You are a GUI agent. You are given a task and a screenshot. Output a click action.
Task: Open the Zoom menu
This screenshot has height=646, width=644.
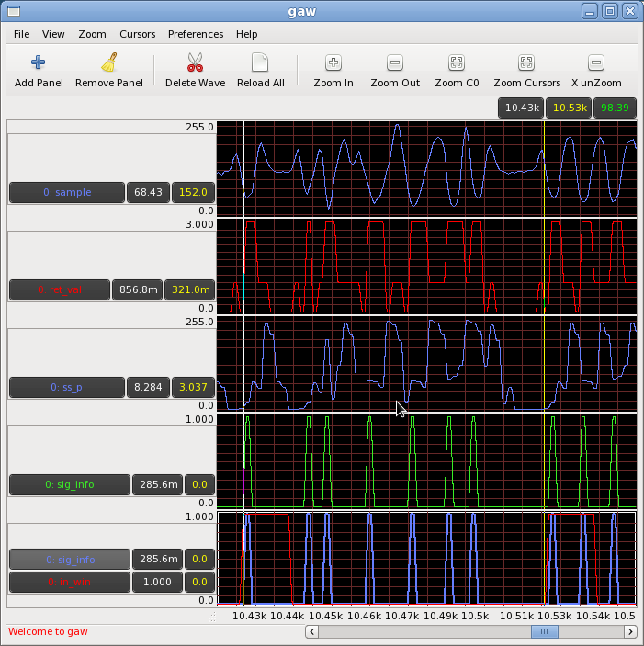pos(92,34)
